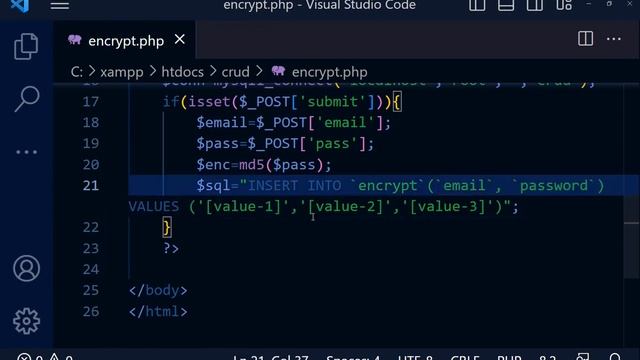
Task: Open the Accounts menu icon
Action: 27,268
